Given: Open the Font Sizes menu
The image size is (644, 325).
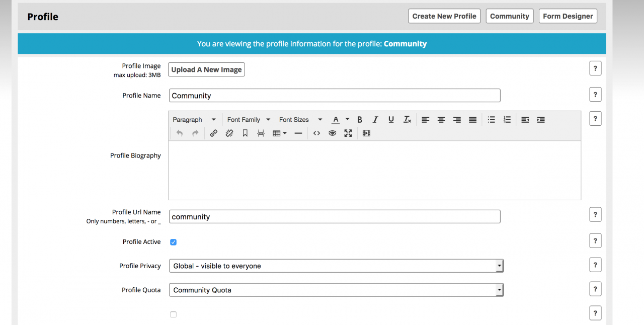Looking at the screenshot, I should 300,120.
